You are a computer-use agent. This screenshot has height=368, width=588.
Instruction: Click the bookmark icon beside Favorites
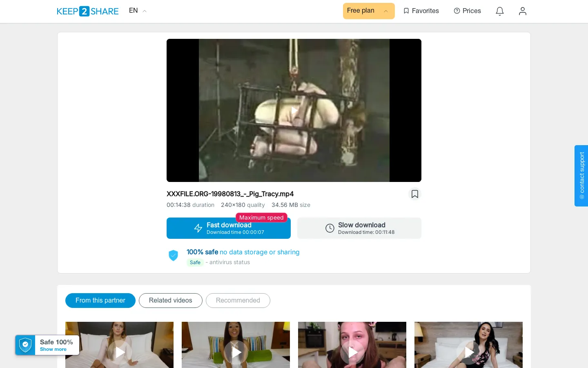(x=406, y=11)
